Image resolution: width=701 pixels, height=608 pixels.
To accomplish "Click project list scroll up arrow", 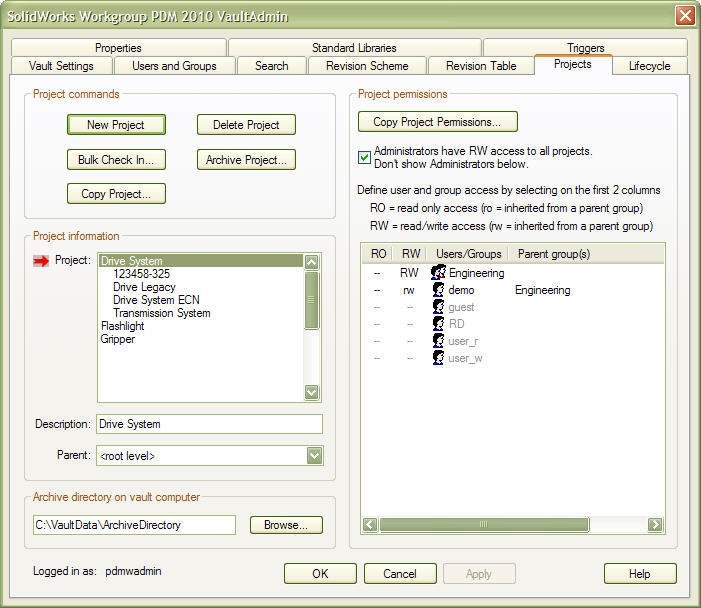I will click(x=312, y=262).
